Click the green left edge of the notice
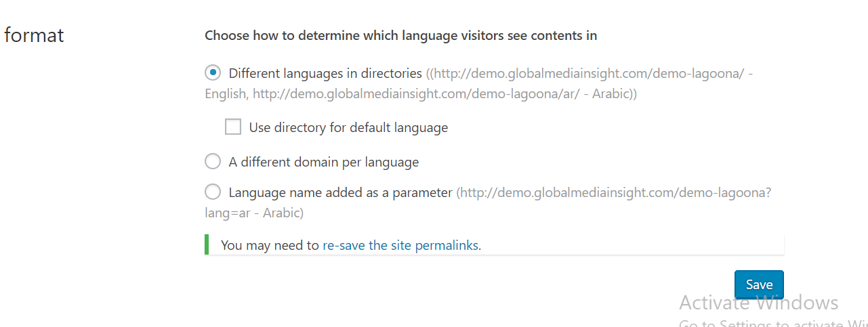 pos(207,244)
